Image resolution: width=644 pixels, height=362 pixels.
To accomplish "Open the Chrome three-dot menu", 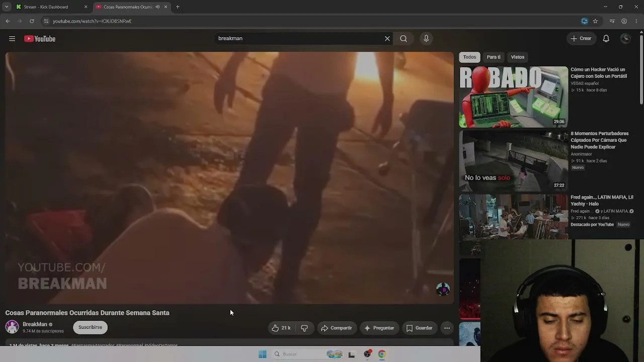I will (x=636, y=21).
